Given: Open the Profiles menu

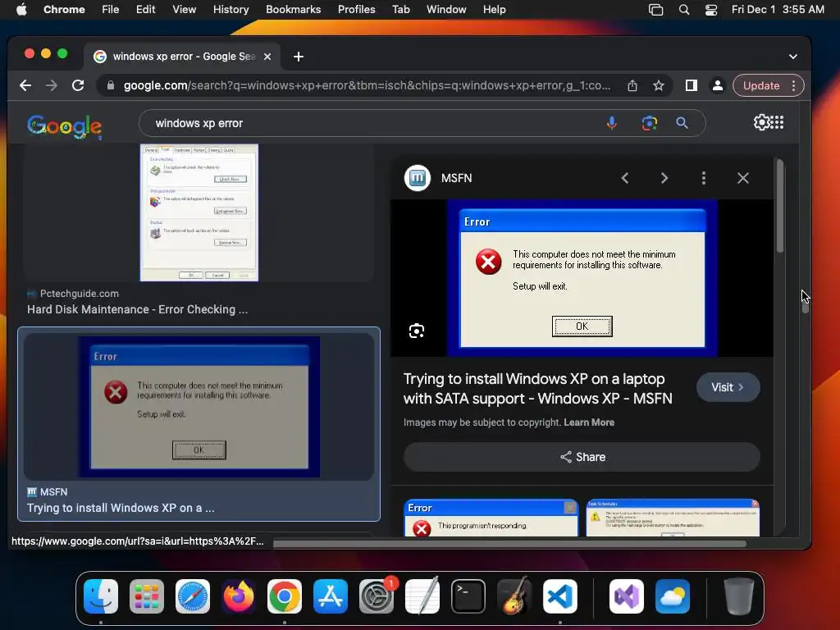Looking at the screenshot, I should tap(356, 10).
